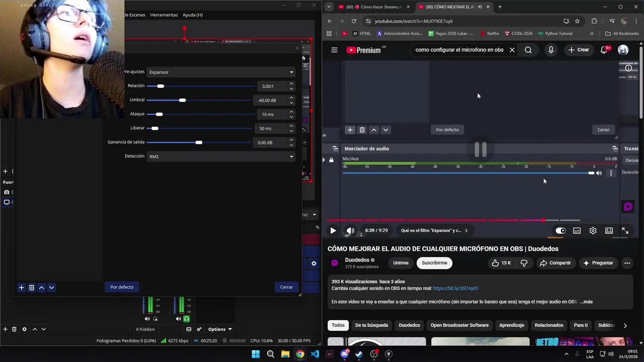Go to YouTube Premium home logo
644x362 pixels.
click(364, 50)
